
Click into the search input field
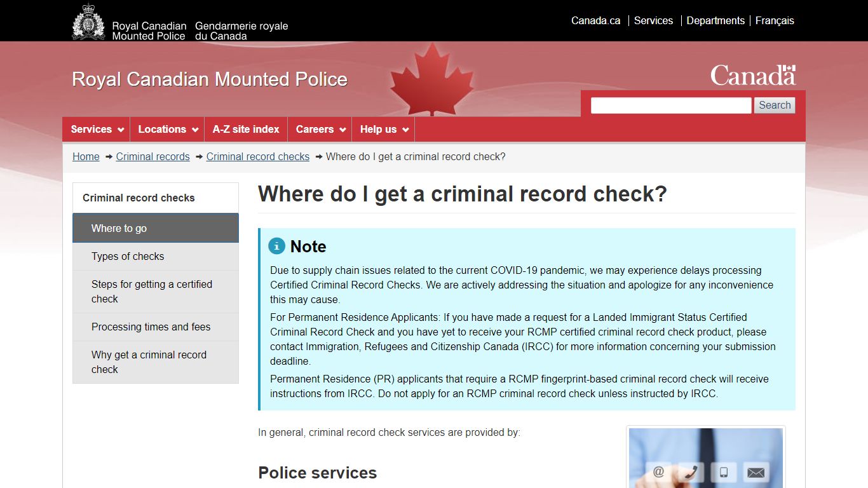pos(671,105)
